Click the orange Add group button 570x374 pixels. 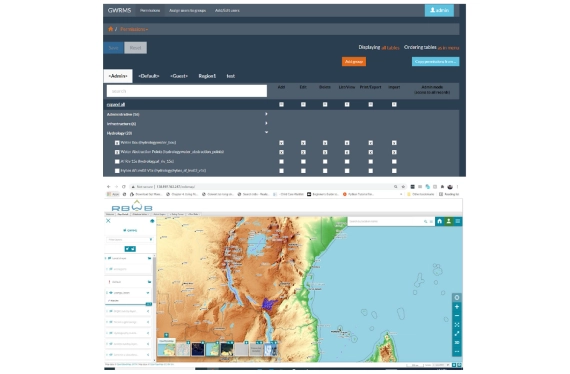[x=354, y=61]
